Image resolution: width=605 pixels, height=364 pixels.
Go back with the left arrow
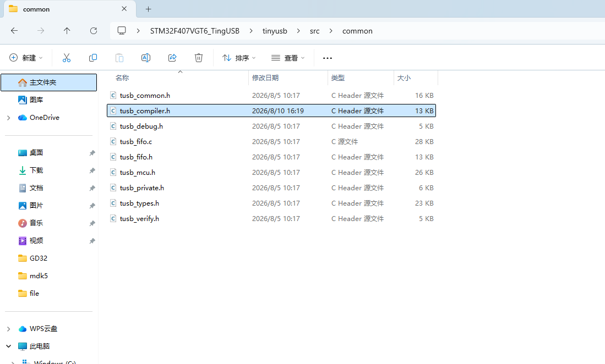click(x=14, y=31)
